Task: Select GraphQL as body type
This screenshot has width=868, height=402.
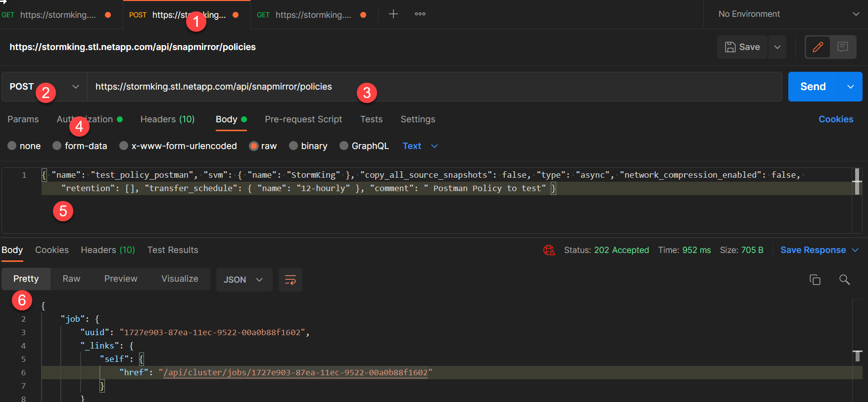Action: (x=344, y=146)
